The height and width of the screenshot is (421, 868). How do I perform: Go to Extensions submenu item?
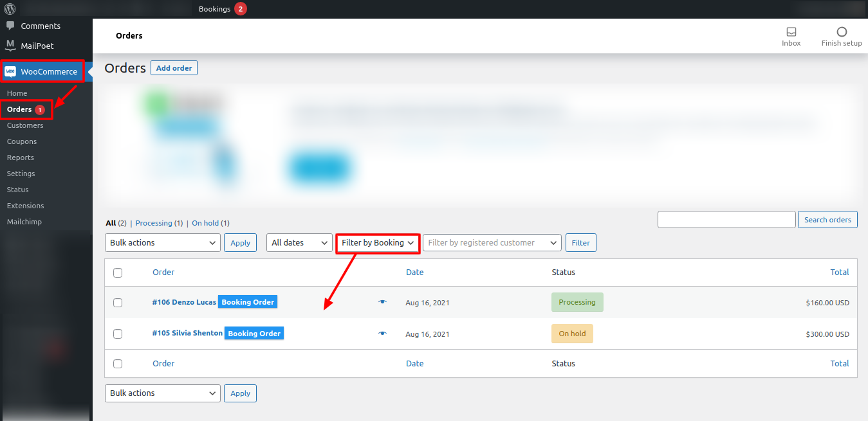(x=26, y=206)
